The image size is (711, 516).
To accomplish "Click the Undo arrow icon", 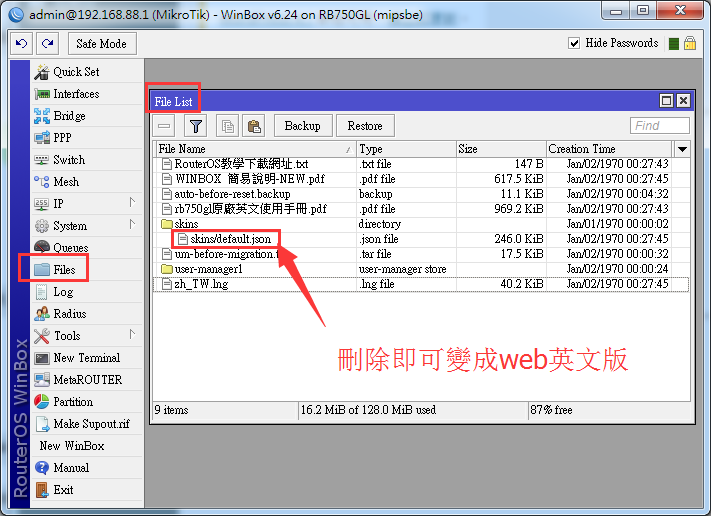I will (21, 44).
